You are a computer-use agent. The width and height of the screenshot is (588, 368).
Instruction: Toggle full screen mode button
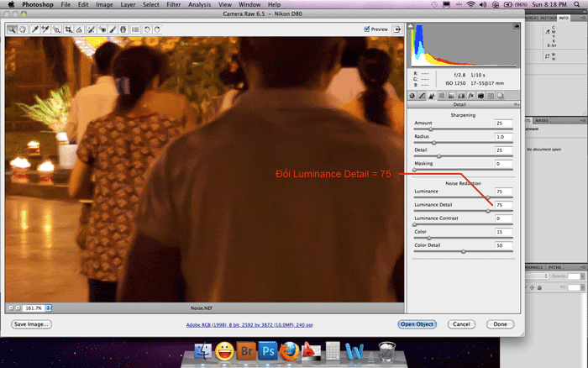(x=397, y=29)
